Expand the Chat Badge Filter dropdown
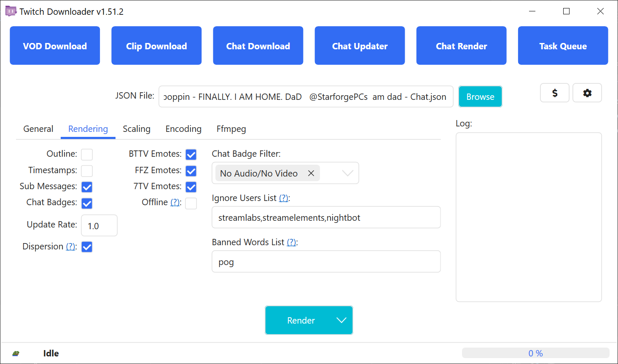 [x=348, y=173]
